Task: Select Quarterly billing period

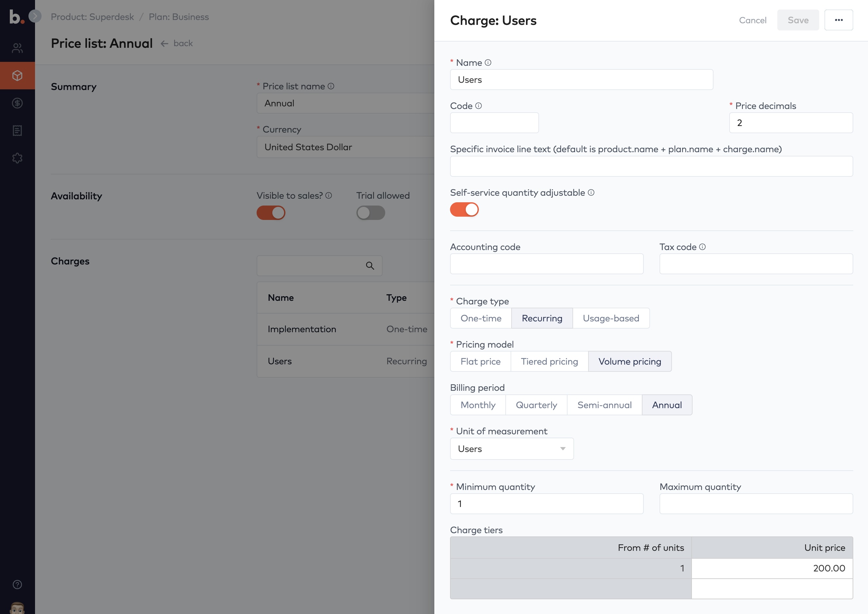Action: (x=536, y=405)
